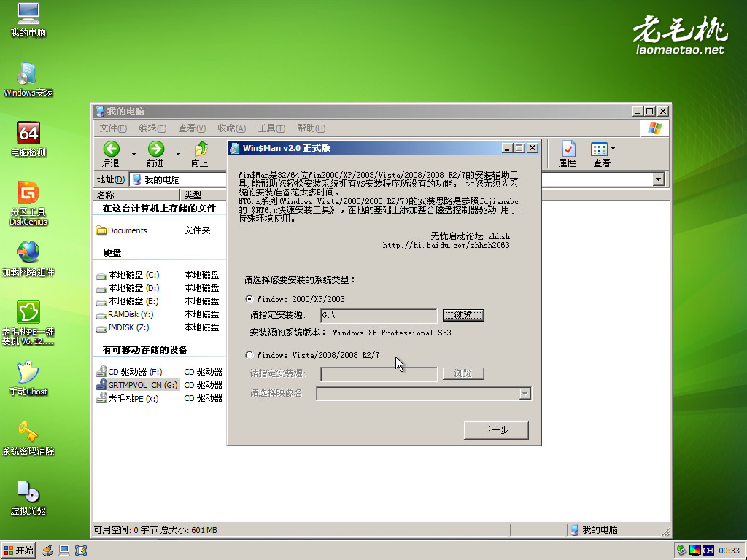The height and width of the screenshot is (560, 747).
Task: Select the GRTMPVOL_CN (G:) disc drive
Action: (x=137, y=385)
